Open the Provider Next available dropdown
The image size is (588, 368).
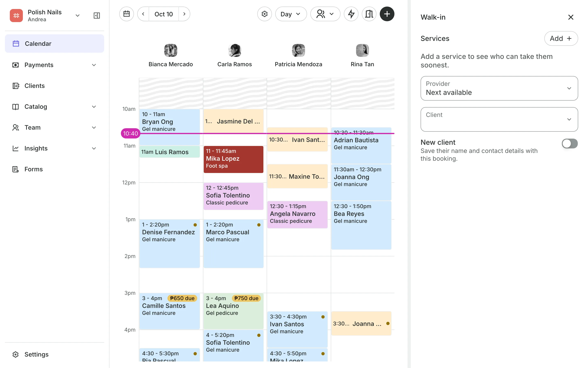pos(499,88)
